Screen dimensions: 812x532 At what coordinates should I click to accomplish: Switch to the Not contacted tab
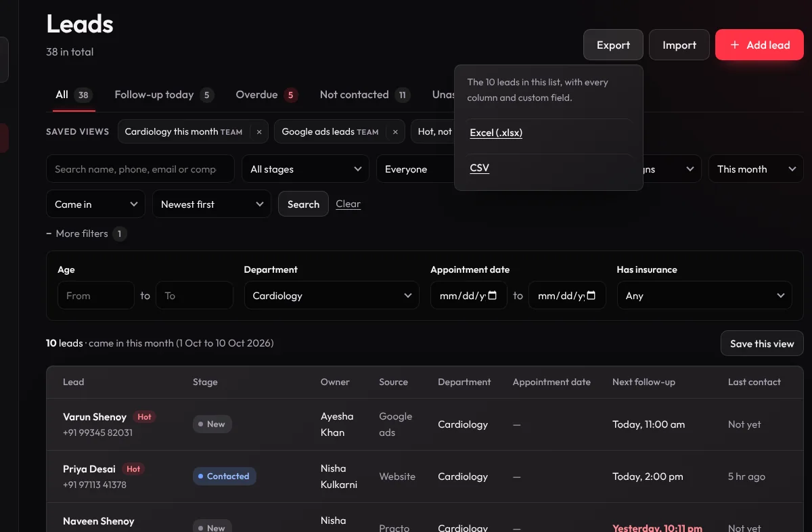(x=365, y=95)
